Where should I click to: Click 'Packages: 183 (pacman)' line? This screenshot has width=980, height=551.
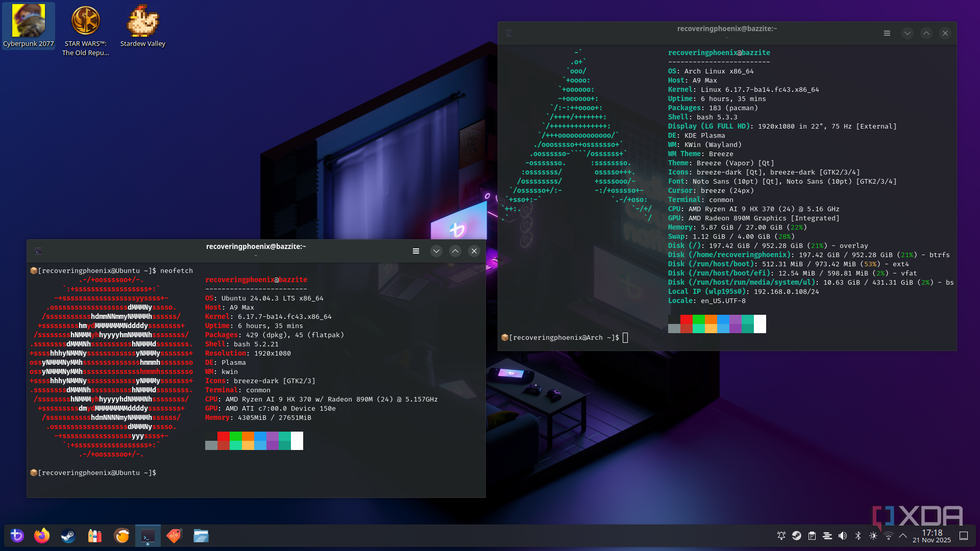pos(713,108)
